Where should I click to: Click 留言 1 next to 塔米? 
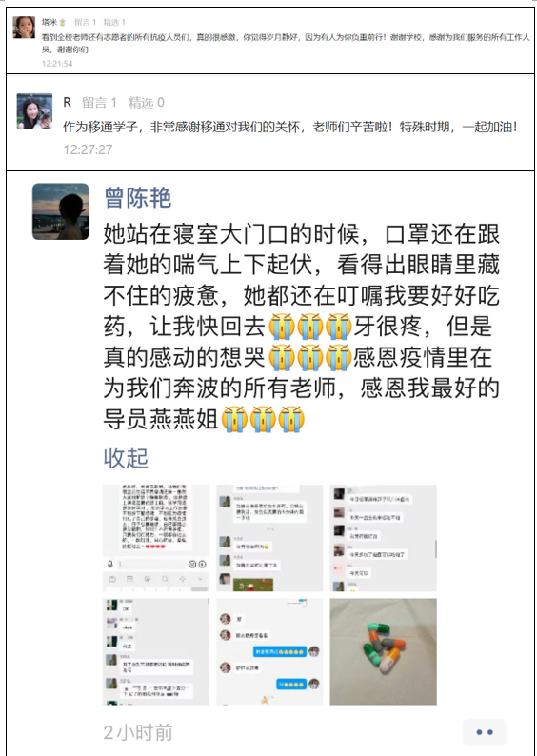click(x=86, y=22)
